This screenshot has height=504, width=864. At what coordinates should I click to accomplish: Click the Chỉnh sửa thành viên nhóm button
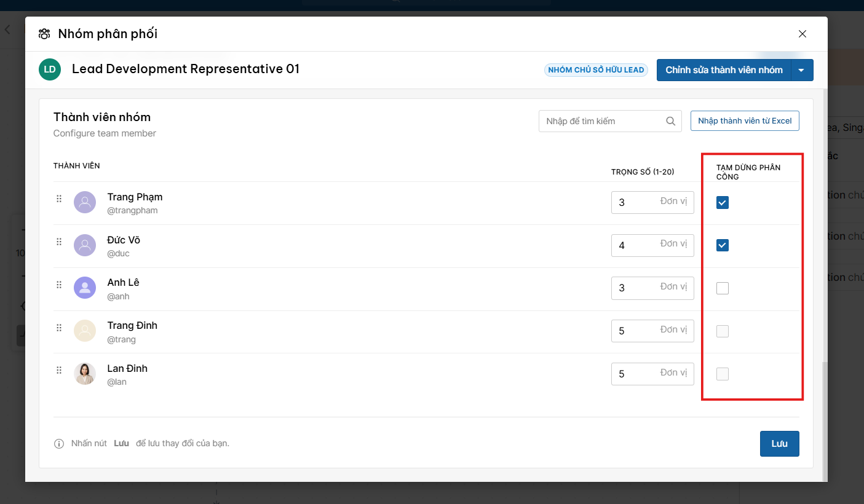(724, 70)
